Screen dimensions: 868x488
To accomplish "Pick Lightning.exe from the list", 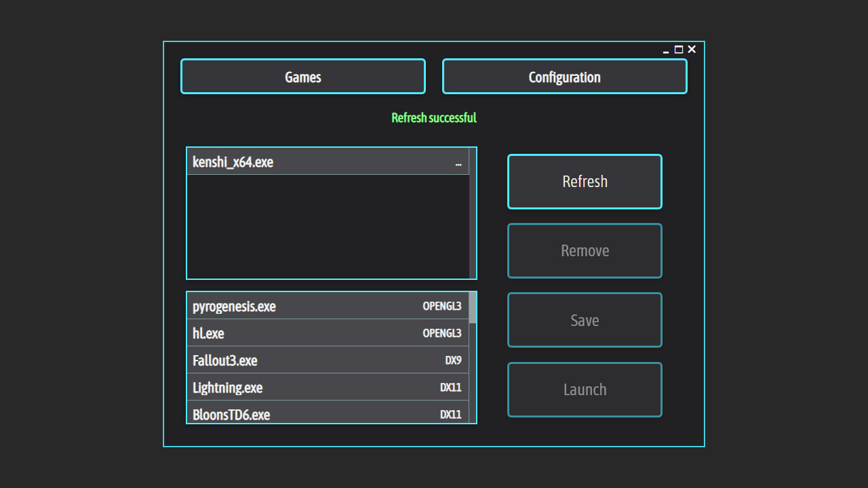I will point(228,388).
